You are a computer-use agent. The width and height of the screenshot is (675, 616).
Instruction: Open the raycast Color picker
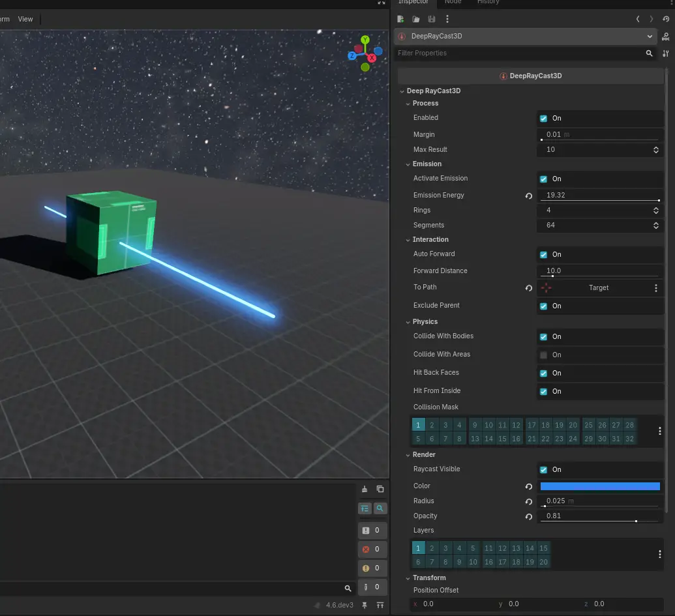pyautogui.click(x=599, y=486)
